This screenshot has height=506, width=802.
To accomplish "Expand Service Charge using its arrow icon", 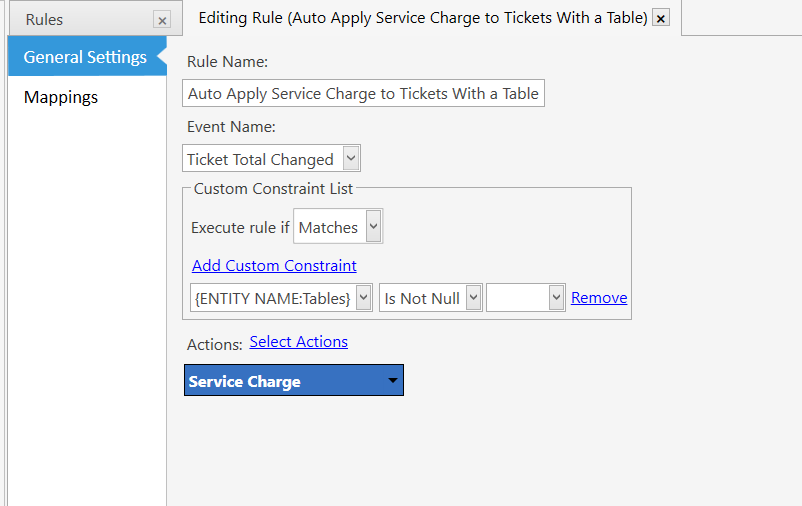I will 393,381.
